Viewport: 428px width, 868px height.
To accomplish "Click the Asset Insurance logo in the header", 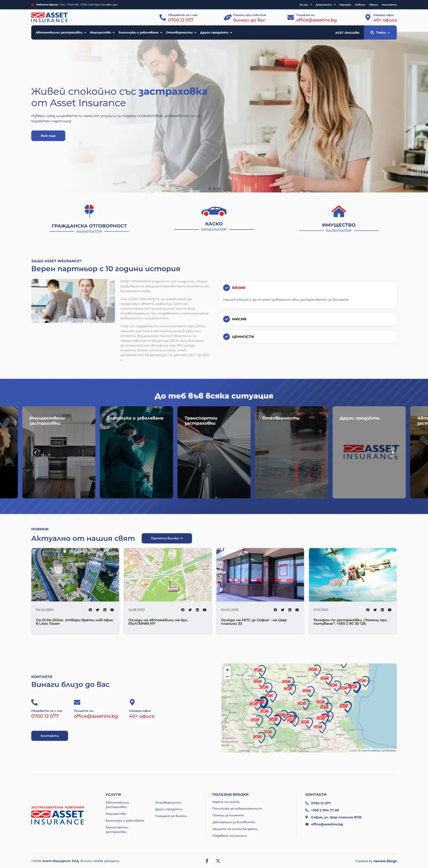I will coord(50,18).
